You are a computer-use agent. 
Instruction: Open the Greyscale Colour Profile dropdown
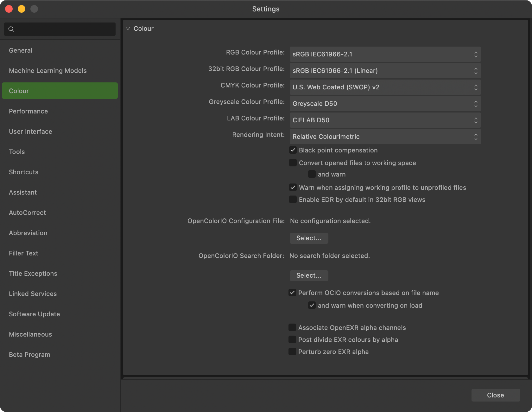pos(385,104)
